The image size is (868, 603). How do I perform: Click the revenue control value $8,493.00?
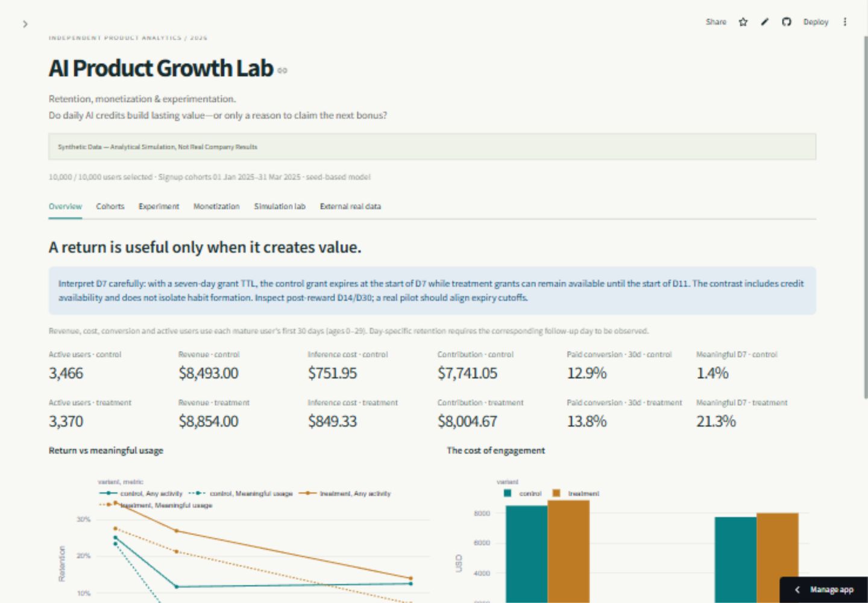(209, 373)
